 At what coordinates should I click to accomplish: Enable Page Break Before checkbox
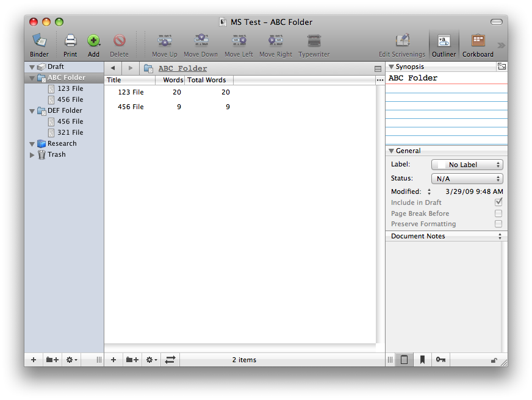coord(498,213)
